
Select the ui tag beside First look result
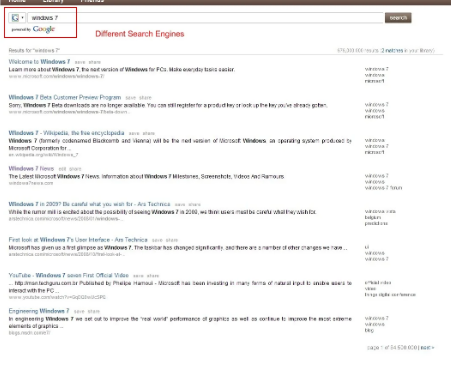tap(367, 247)
